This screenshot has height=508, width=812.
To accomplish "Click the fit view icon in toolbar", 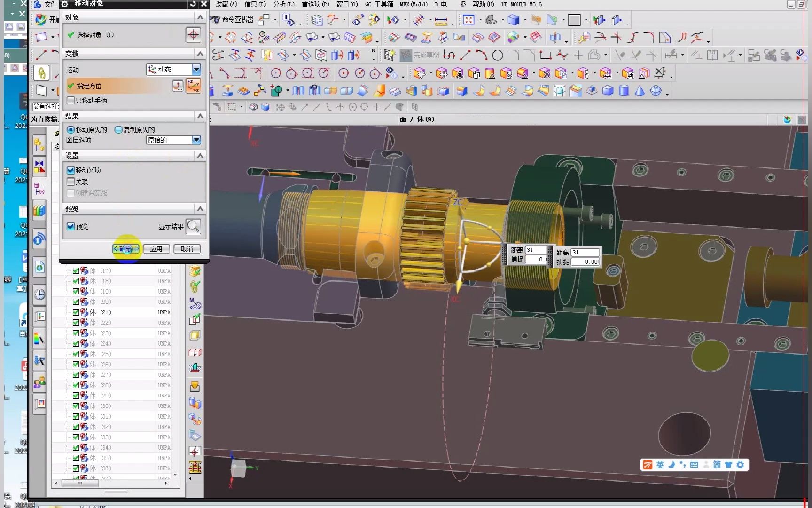I will [x=468, y=20].
